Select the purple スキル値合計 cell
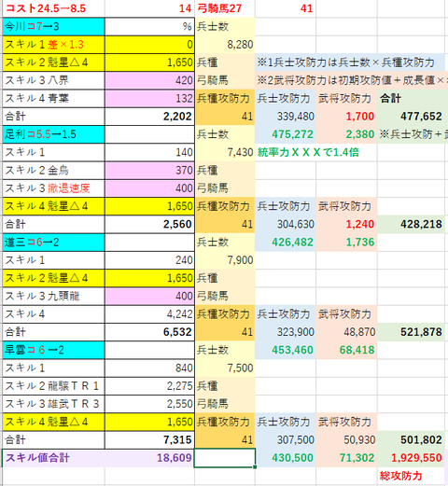 (x=53, y=458)
